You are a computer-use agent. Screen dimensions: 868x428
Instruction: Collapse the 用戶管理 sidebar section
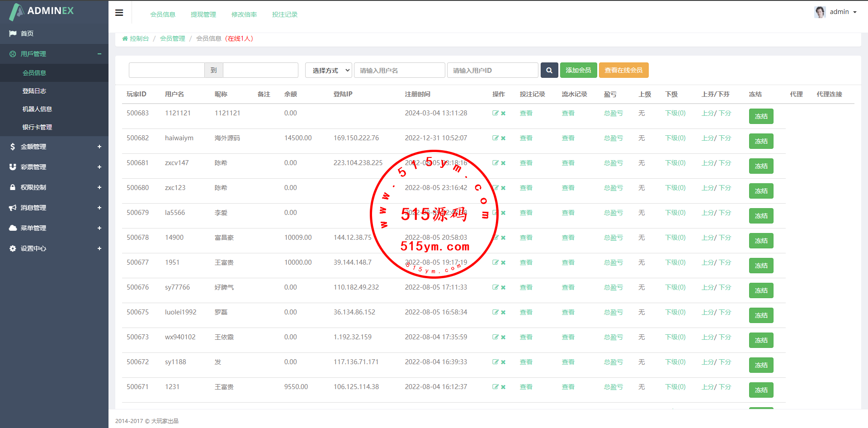coord(99,54)
